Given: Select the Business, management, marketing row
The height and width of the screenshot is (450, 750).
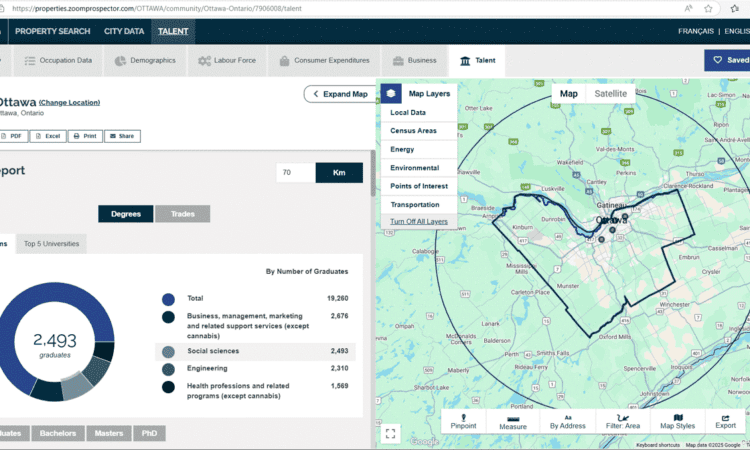Looking at the screenshot, I should coord(255,326).
